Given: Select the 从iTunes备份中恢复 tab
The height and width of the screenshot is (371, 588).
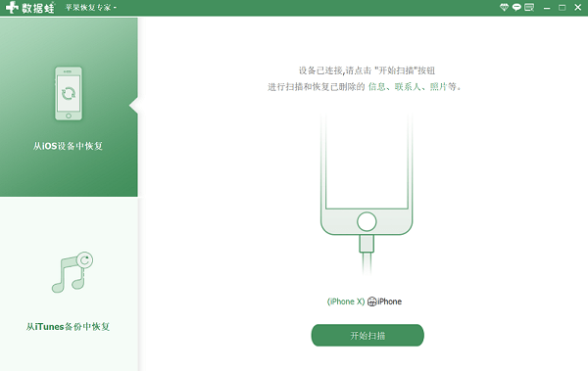Looking at the screenshot, I should pyautogui.click(x=69, y=284).
